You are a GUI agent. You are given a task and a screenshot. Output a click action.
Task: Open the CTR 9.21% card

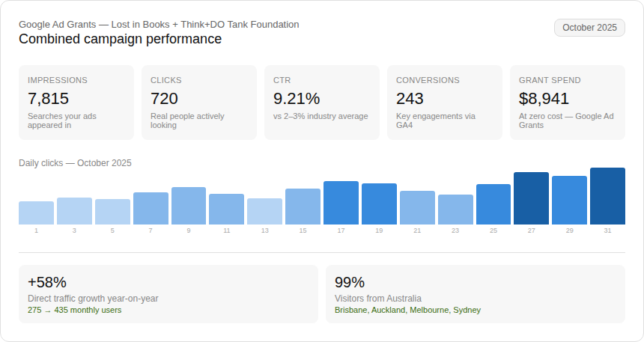pyautogui.click(x=322, y=102)
